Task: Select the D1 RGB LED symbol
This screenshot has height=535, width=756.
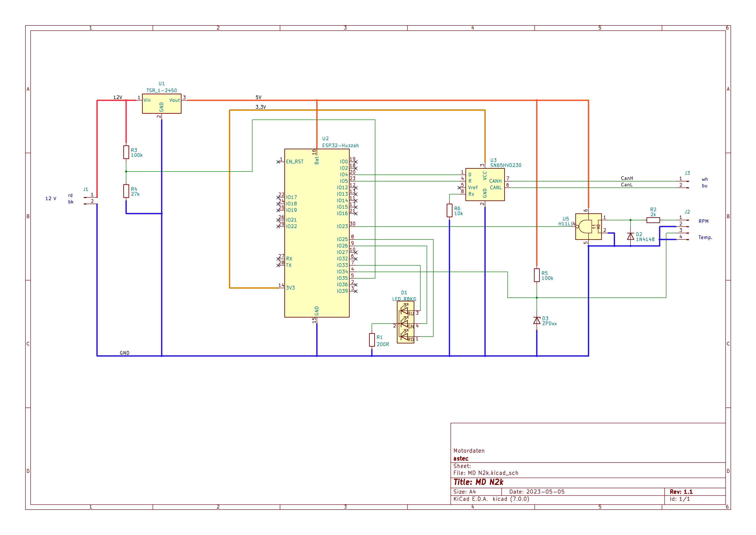Action: (405, 322)
